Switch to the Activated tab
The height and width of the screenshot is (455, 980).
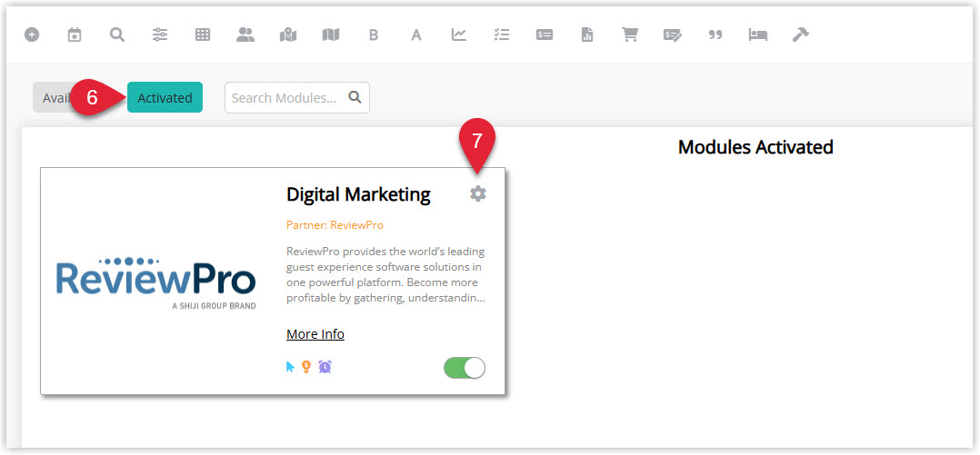point(165,97)
